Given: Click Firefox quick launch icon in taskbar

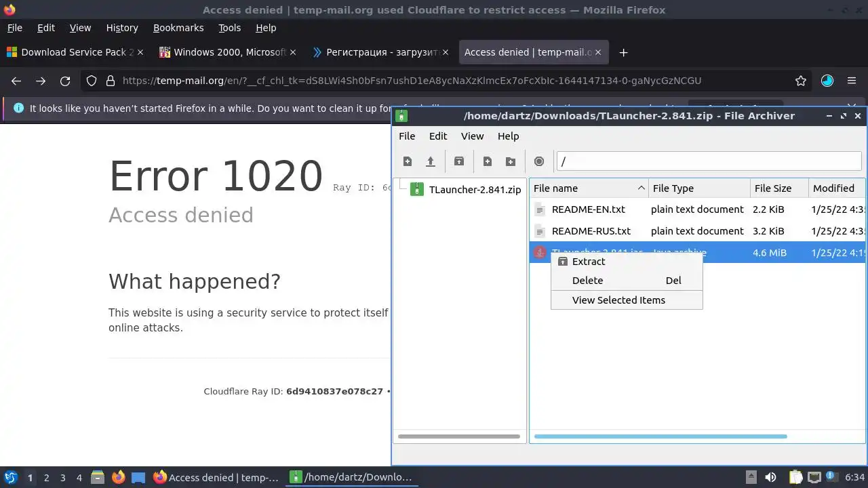Looking at the screenshot, I should point(118,477).
